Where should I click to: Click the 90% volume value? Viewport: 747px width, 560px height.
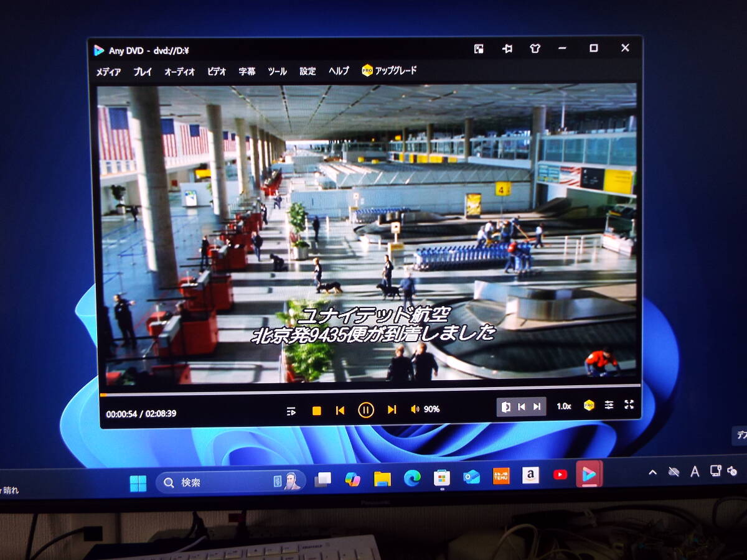(x=432, y=409)
